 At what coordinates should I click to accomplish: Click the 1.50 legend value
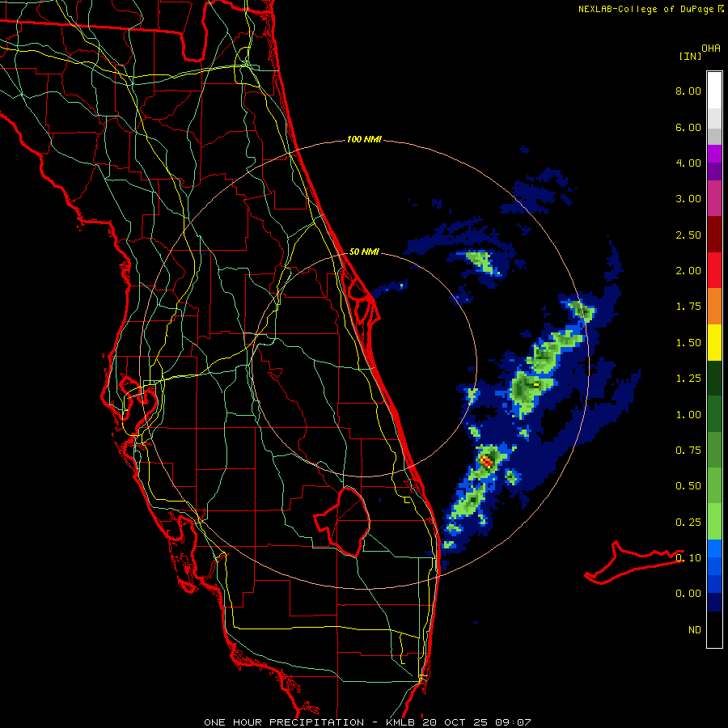688,343
